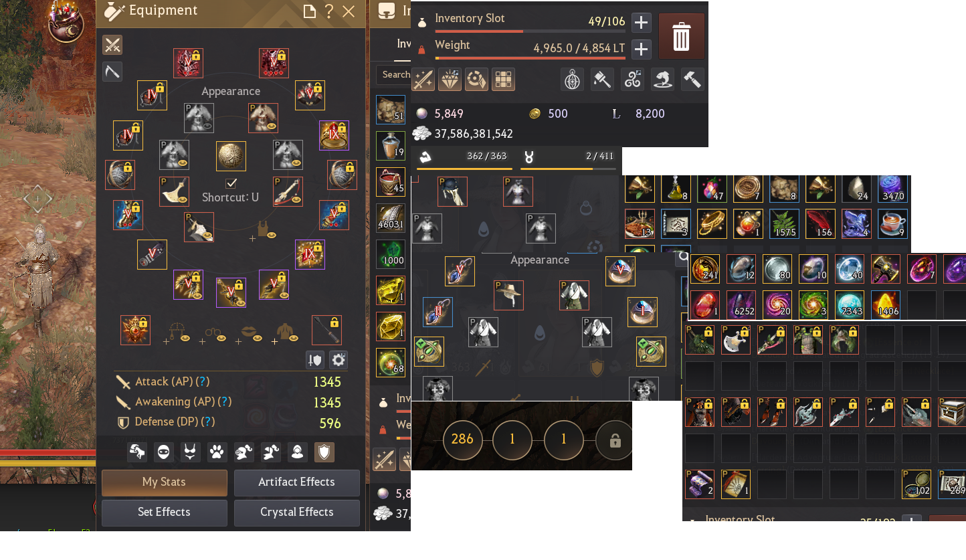Open the paw print stats icon
This screenshot has width=966, height=560.
point(217,452)
